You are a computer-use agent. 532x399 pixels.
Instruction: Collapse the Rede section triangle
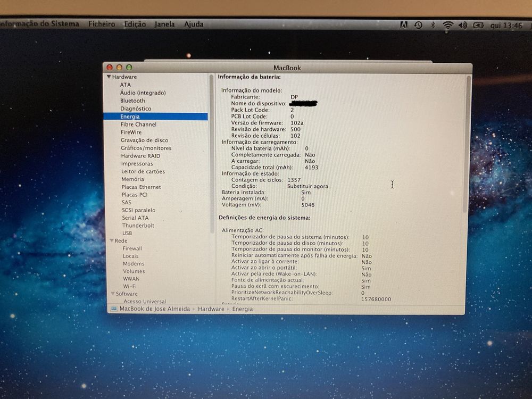(111, 240)
